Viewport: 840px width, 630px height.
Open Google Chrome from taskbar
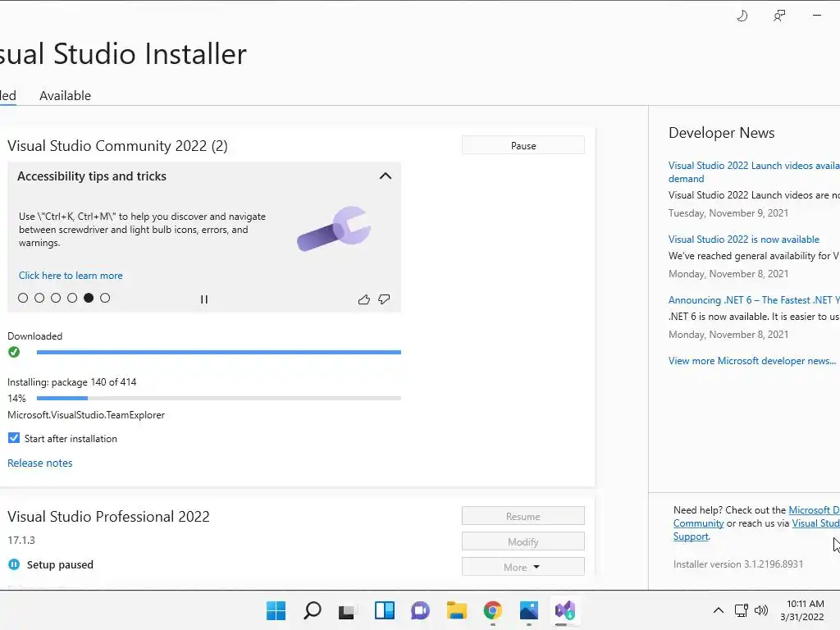493,610
